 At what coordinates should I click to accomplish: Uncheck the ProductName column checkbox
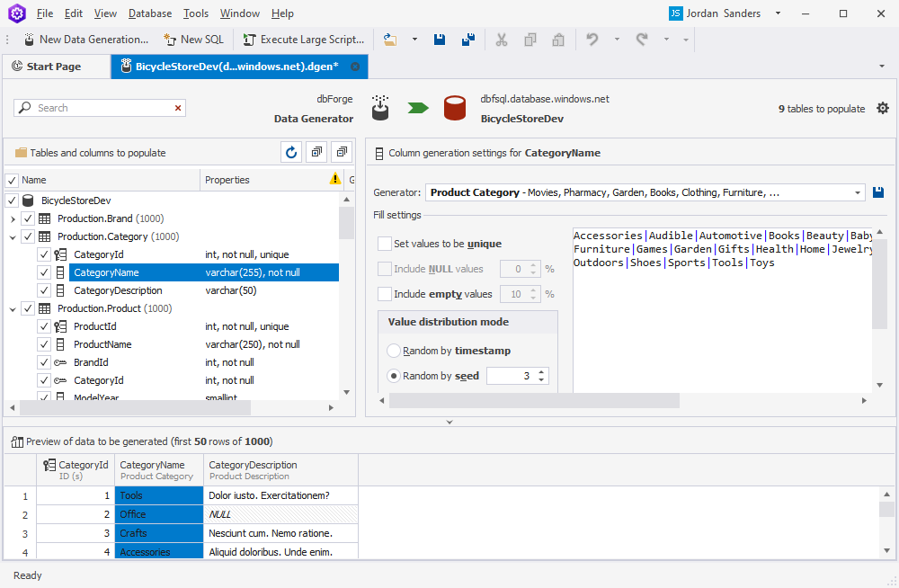pos(44,344)
